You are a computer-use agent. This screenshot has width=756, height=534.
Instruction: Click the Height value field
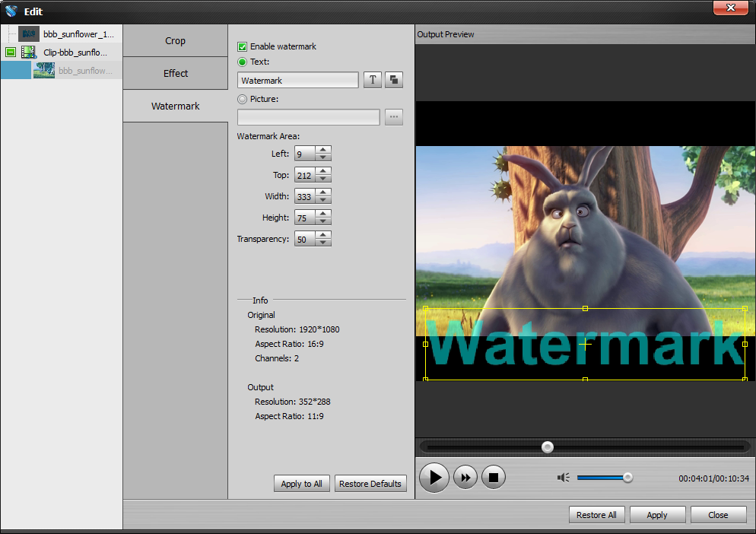coord(305,218)
